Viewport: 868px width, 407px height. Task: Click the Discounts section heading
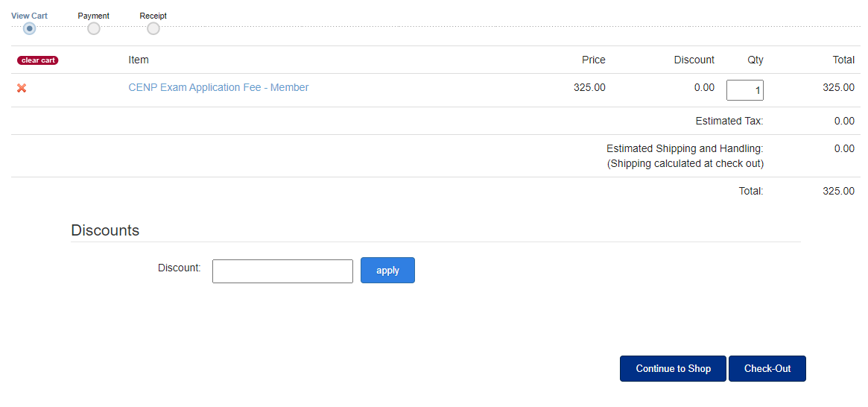click(105, 230)
